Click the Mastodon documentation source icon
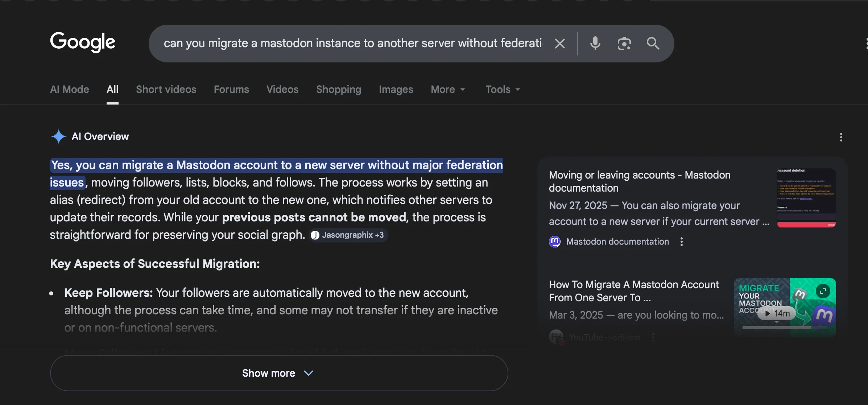Viewport: 868px width, 405px height. point(555,241)
